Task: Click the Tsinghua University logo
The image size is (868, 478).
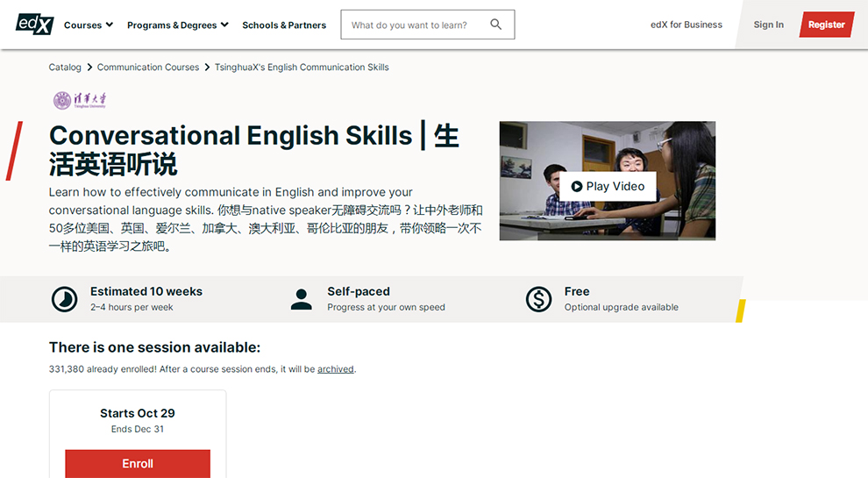Action: click(80, 100)
